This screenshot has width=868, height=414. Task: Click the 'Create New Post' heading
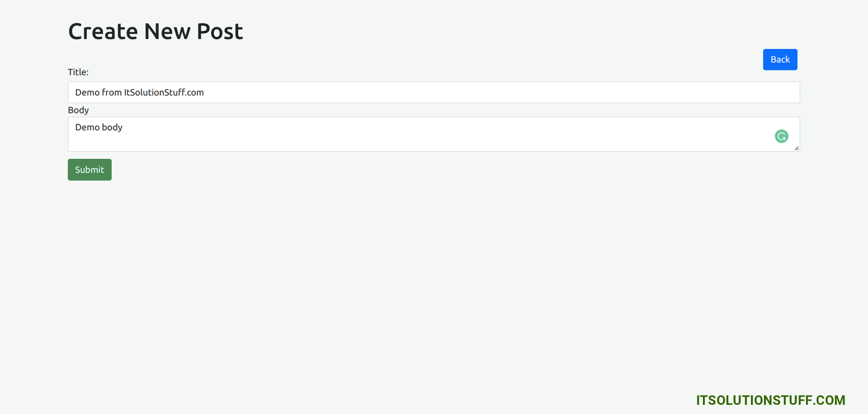point(156,31)
